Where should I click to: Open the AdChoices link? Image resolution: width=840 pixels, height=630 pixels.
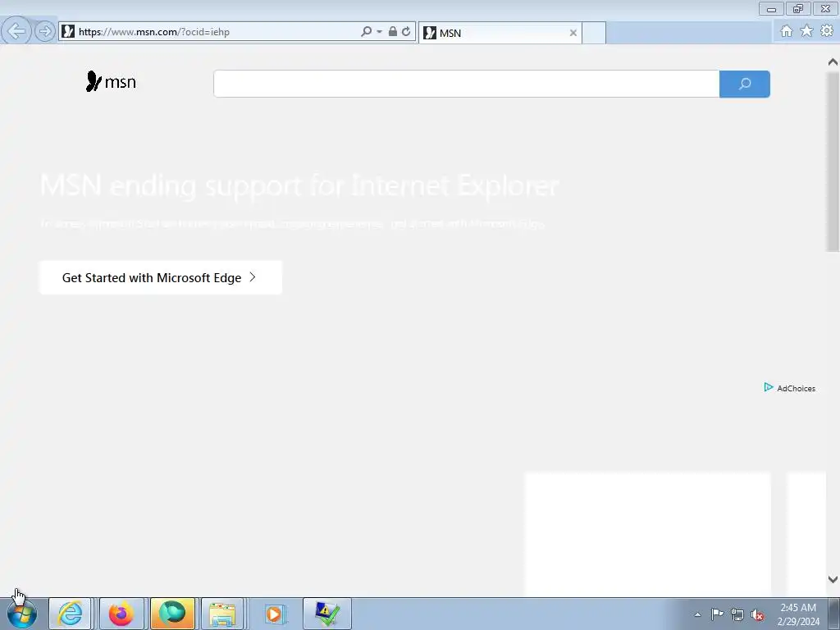click(790, 388)
